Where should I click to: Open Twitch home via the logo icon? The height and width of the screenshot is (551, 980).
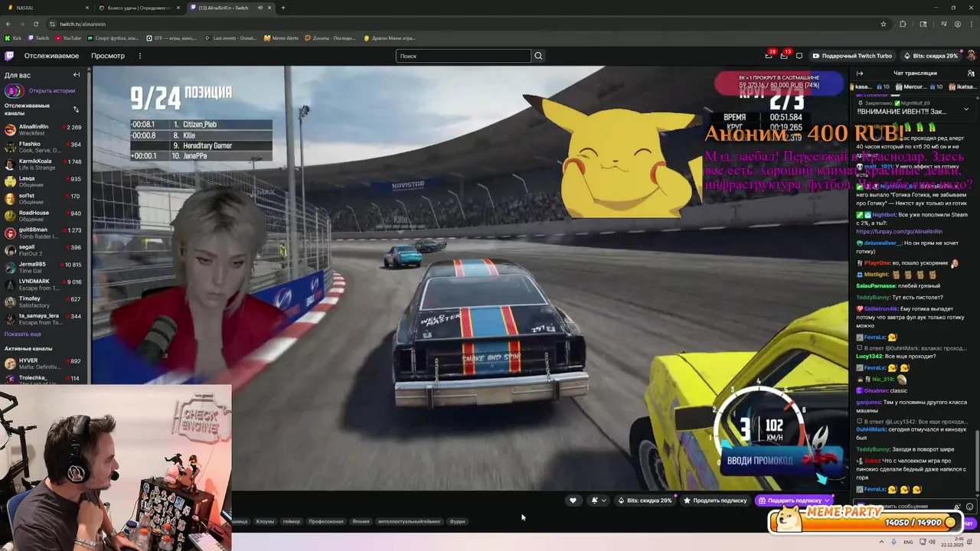coord(9,56)
